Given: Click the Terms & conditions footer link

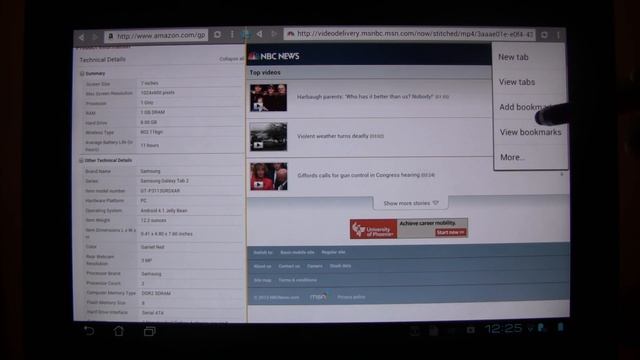Looking at the screenshot, I should coord(298,280).
